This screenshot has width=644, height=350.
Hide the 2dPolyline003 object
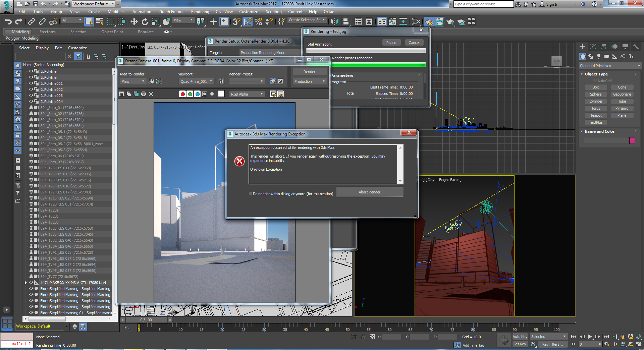coord(31,96)
